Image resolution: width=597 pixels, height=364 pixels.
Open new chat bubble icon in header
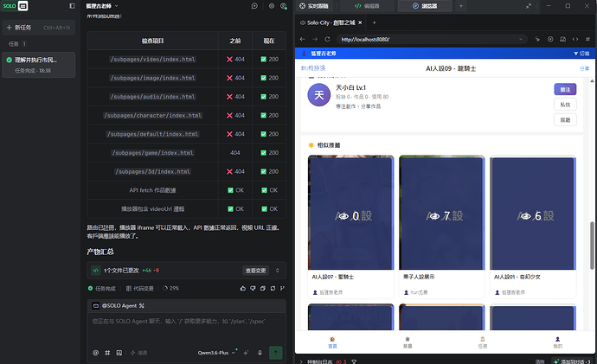(x=254, y=6)
